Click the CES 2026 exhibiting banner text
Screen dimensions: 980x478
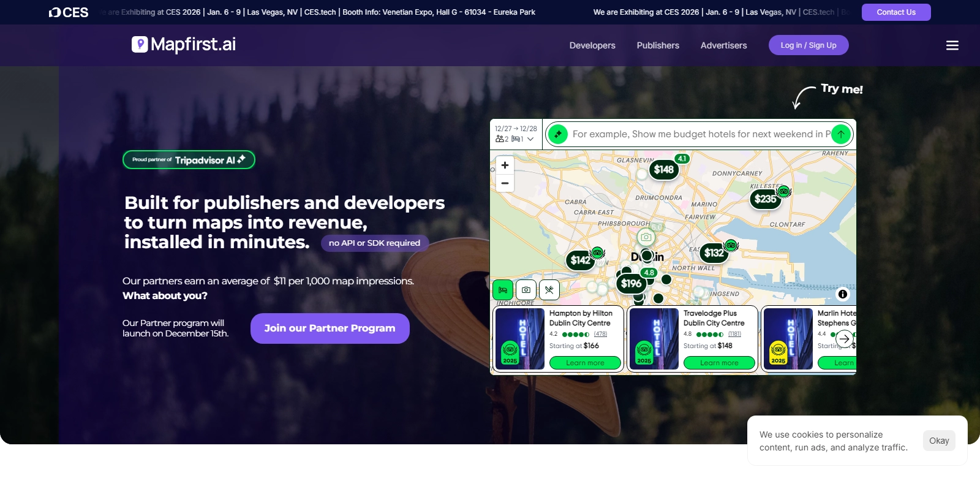coord(318,12)
